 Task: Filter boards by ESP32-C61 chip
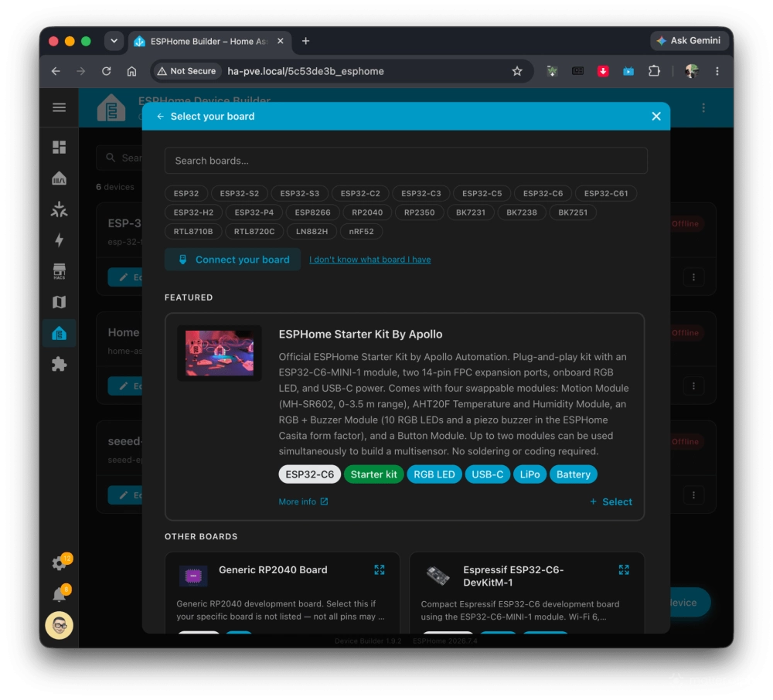pyautogui.click(x=606, y=194)
